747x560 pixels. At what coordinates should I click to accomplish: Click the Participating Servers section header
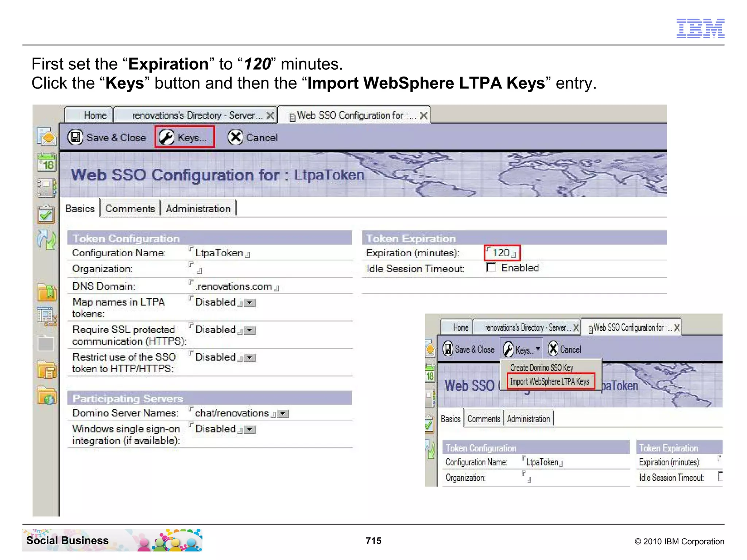(x=210, y=398)
